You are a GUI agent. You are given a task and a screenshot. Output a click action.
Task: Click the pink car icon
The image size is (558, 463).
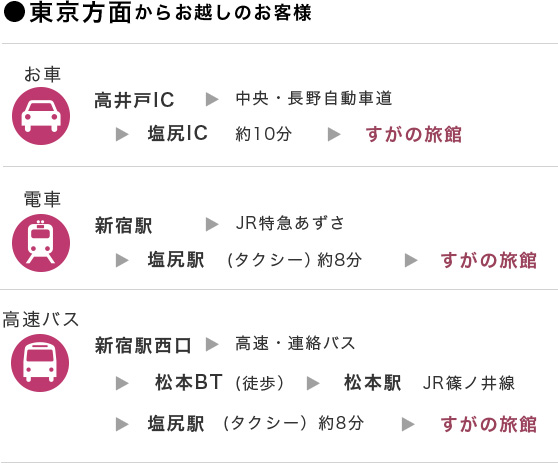[41, 116]
